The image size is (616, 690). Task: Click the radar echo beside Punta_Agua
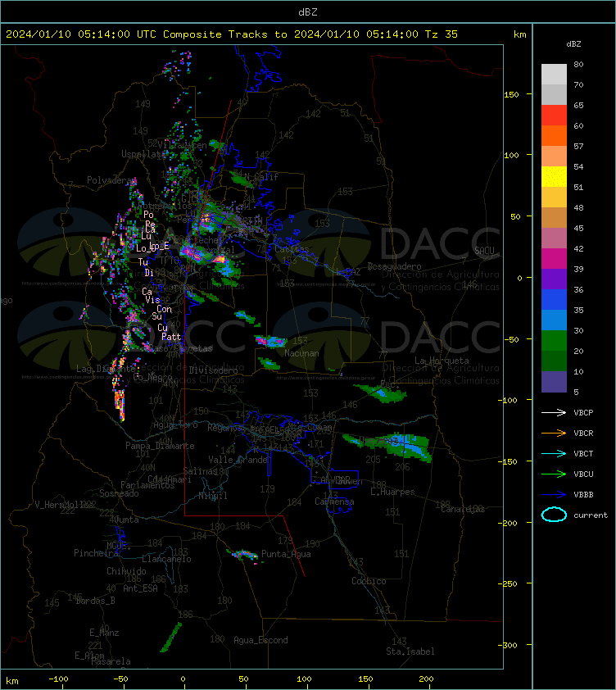pos(243,555)
